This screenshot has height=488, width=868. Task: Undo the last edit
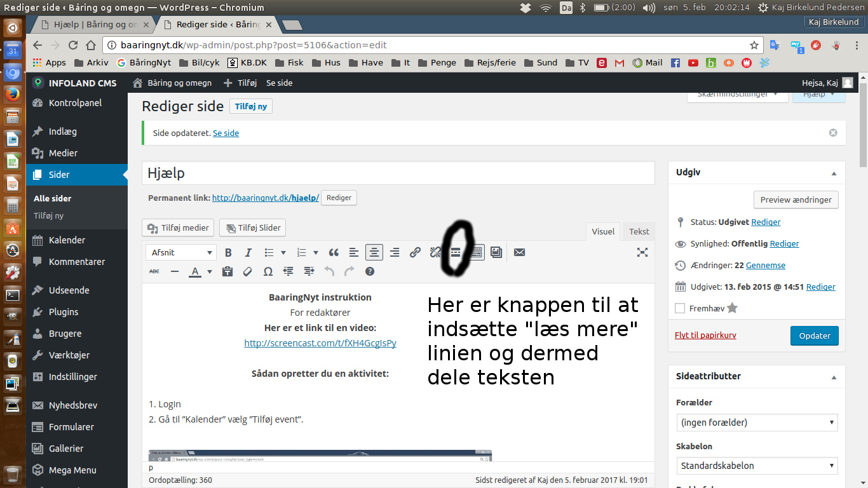329,271
